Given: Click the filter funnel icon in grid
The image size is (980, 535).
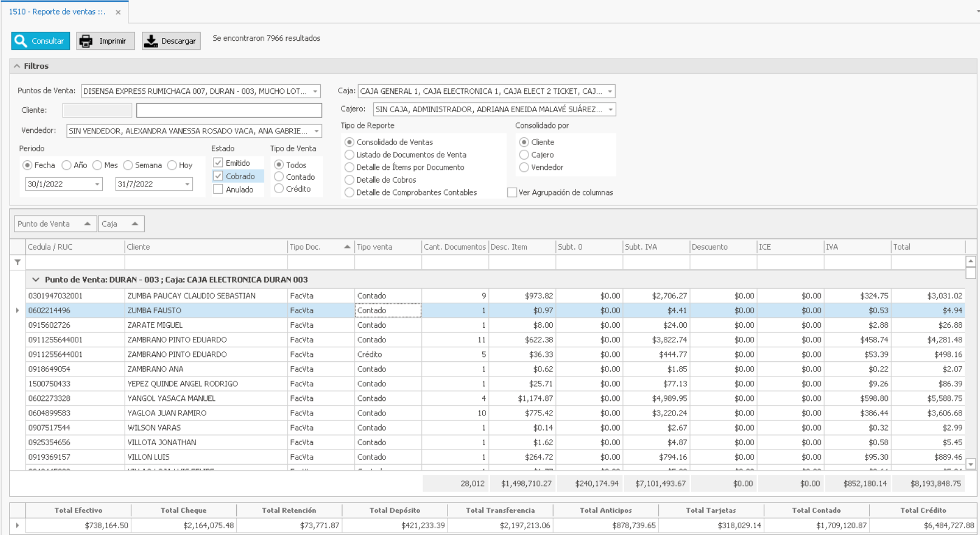Looking at the screenshot, I should pos(18,262).
